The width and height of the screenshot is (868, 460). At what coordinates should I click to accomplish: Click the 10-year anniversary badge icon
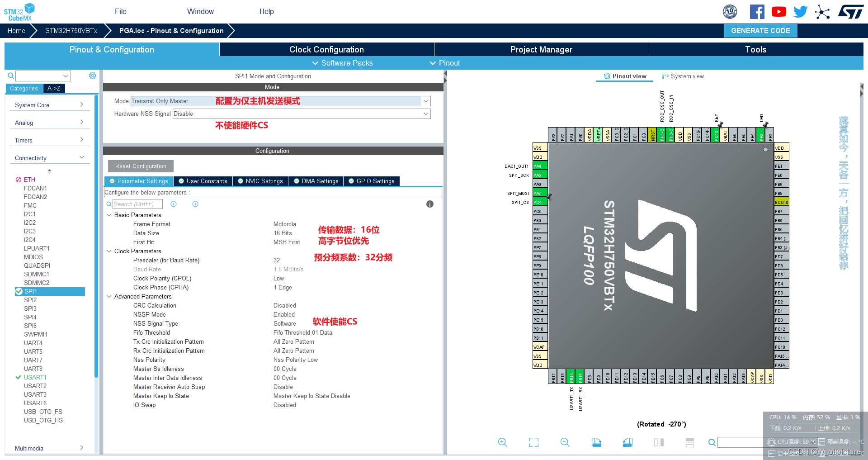click(730, 12)
